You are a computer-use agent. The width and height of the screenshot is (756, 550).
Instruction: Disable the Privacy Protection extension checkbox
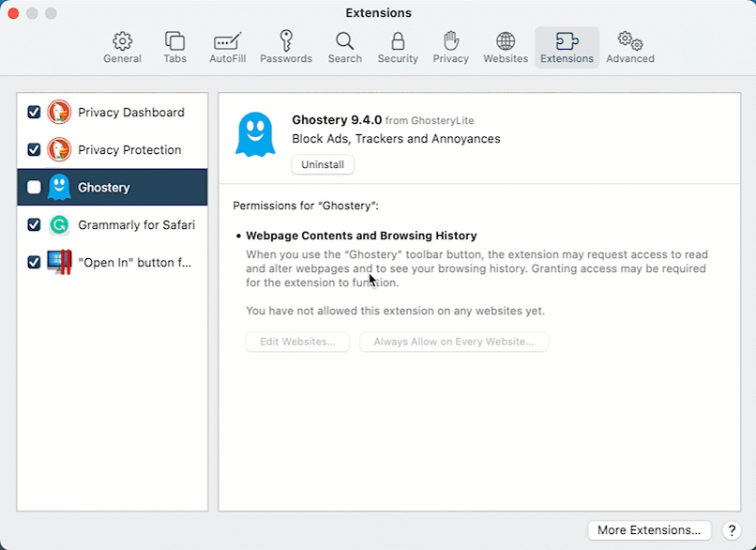click(34, 149)
